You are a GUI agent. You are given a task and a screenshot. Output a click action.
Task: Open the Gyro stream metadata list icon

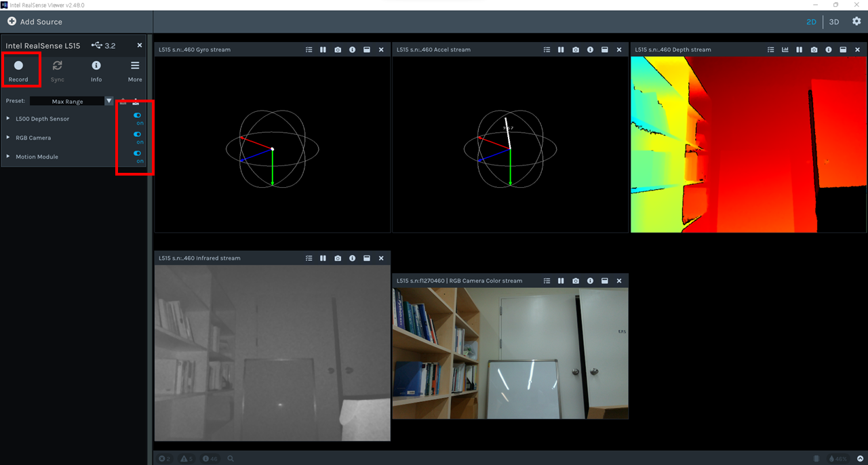(309, 49)
